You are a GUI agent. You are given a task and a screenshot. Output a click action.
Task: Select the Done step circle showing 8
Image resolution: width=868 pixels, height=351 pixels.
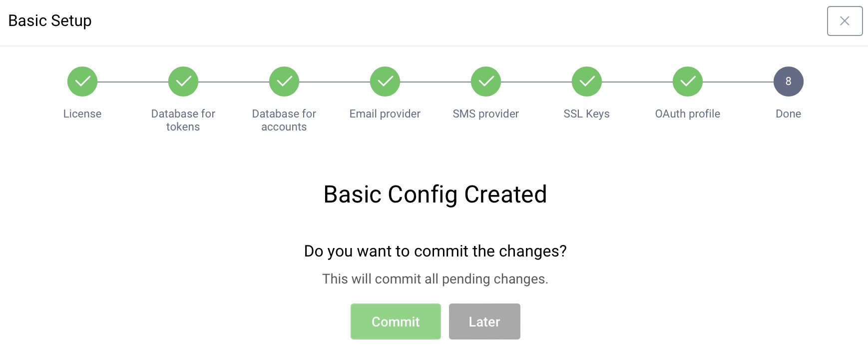(x=788, y=81)
